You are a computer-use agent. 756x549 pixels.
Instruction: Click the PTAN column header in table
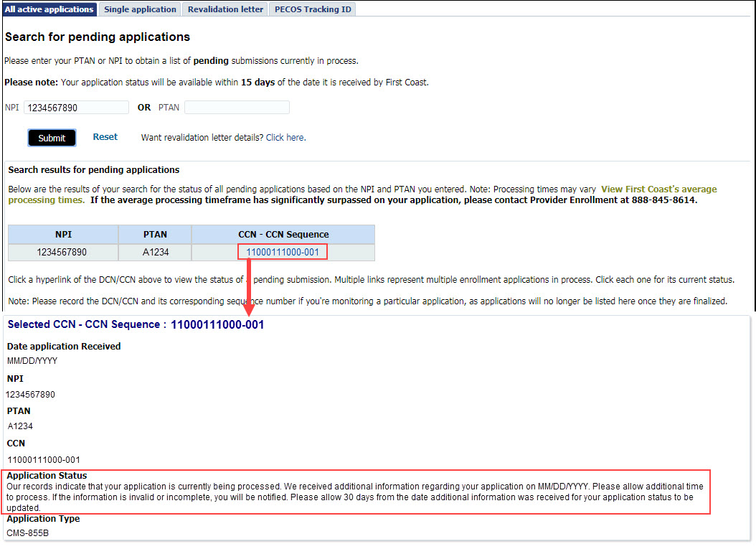tap(155, 235)
